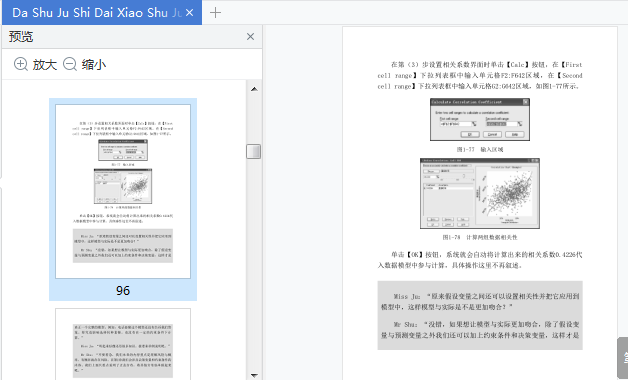The width and height of the screenshot is (628, 380).
Task: Click the page number 96 label
Action: pos(123,290)
